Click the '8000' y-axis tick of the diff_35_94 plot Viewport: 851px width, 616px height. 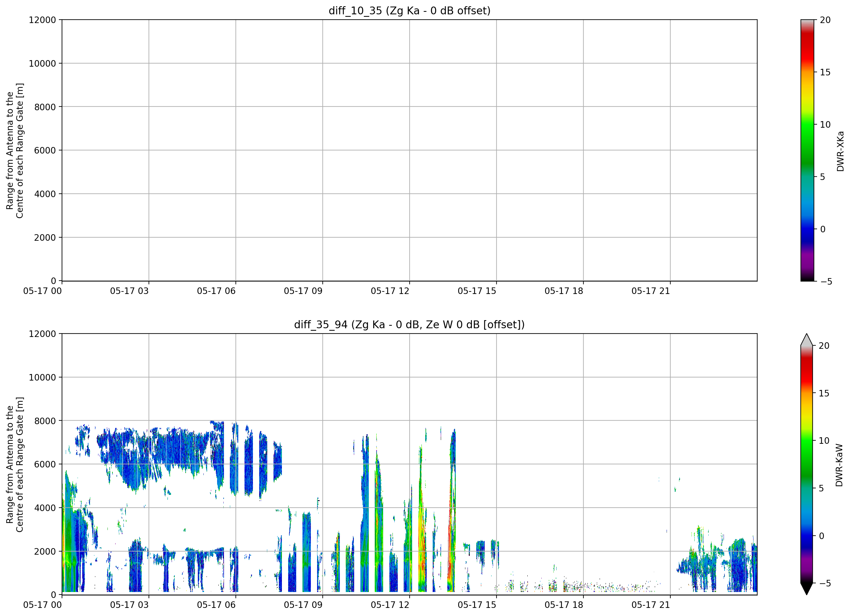[45, 421]
